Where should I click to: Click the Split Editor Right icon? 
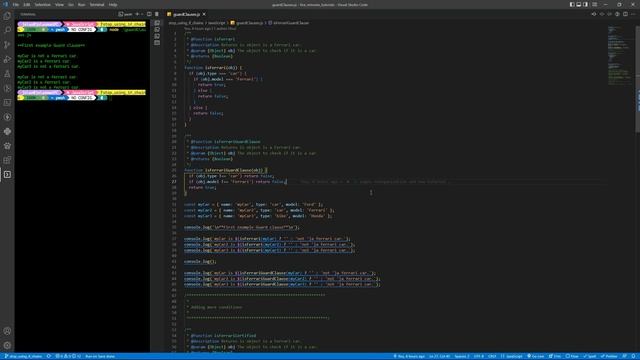coord(625,14)
